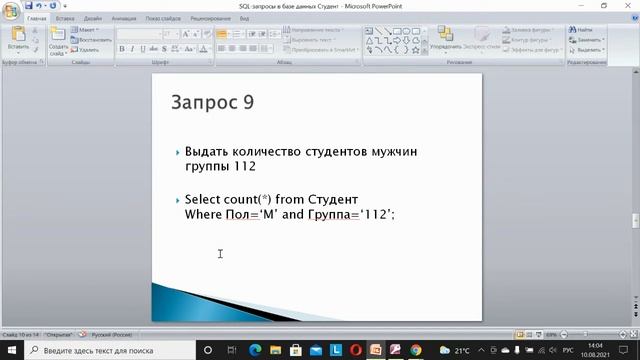Open the Выделить select dropdown
This screenshot has height=360, width=640.
pyautogui.click(x=586, y=50)
